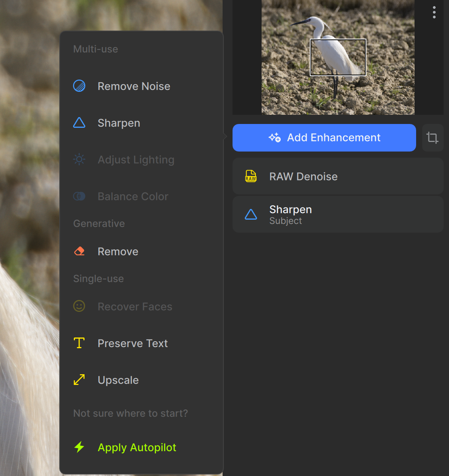Select the Recover Faces menu entry

coord(142,306)
